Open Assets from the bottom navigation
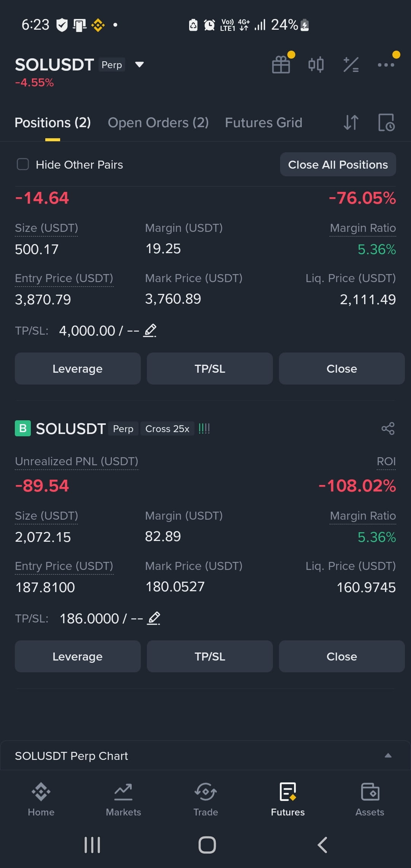This screenshot has width=411, height=868. click(x=370, y=799)
